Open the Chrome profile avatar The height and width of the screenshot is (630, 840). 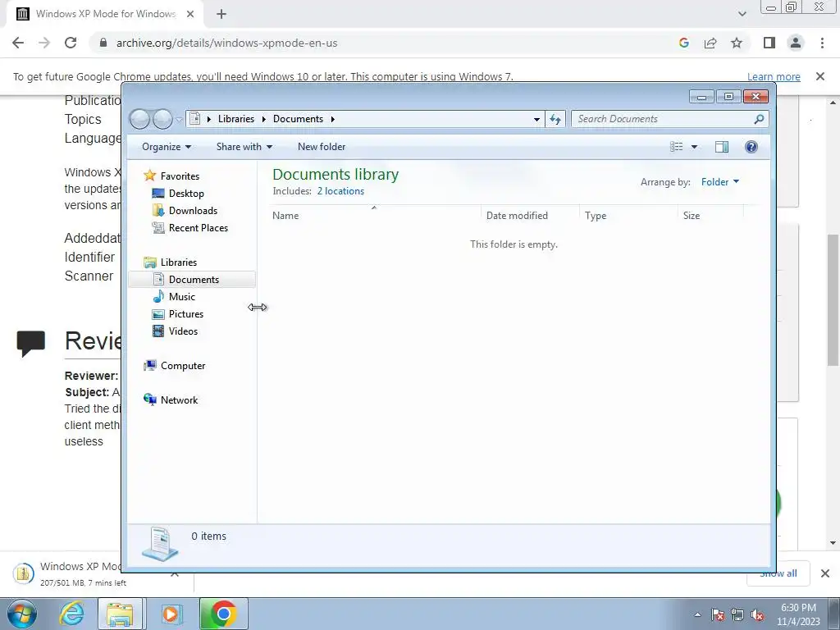(796, 43)
